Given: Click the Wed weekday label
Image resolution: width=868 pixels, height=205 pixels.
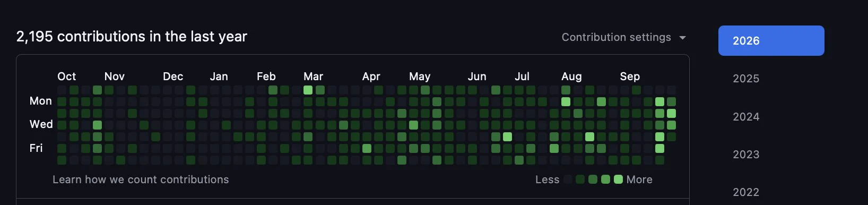Looking at the screenshot, I should (x=41, y=124).
